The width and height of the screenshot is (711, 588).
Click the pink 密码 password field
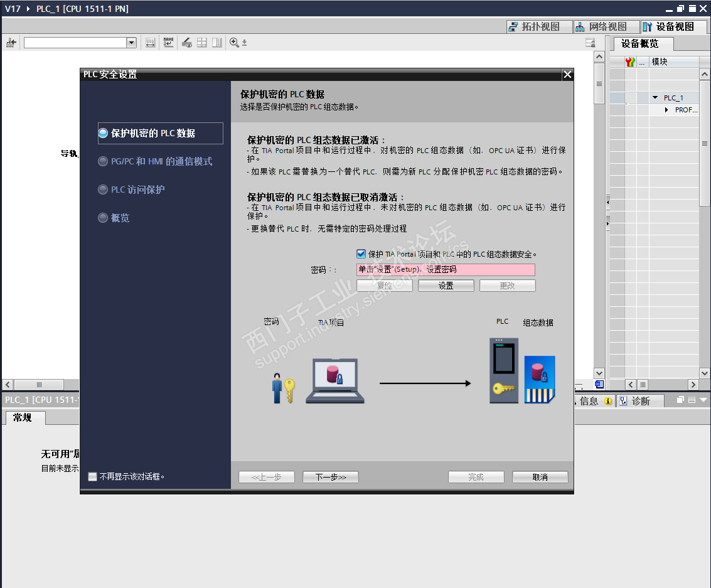tap(446, 269)
